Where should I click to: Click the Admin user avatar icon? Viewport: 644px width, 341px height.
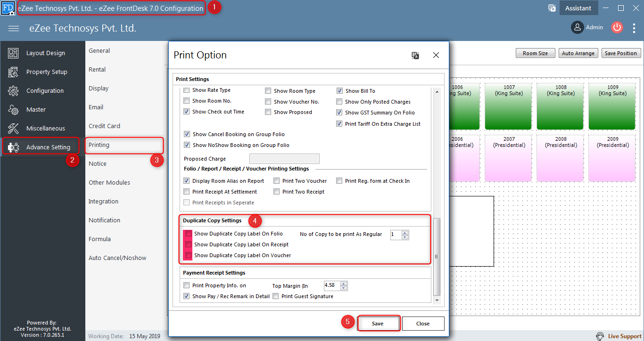point(578,27)
